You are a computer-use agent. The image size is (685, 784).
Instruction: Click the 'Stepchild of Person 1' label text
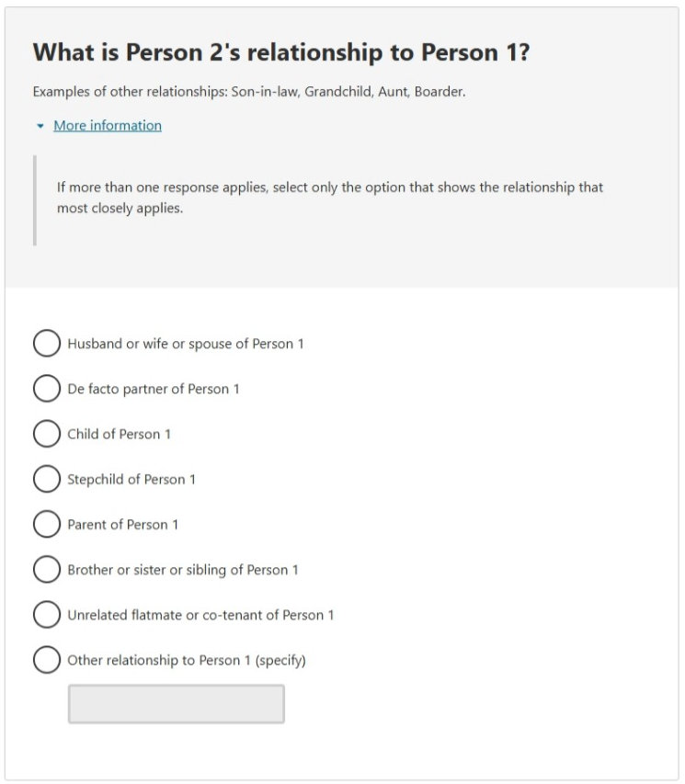pos(133,478)
